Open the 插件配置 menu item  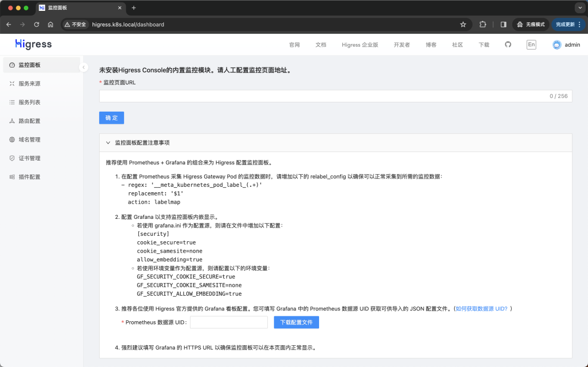point(41,177)
